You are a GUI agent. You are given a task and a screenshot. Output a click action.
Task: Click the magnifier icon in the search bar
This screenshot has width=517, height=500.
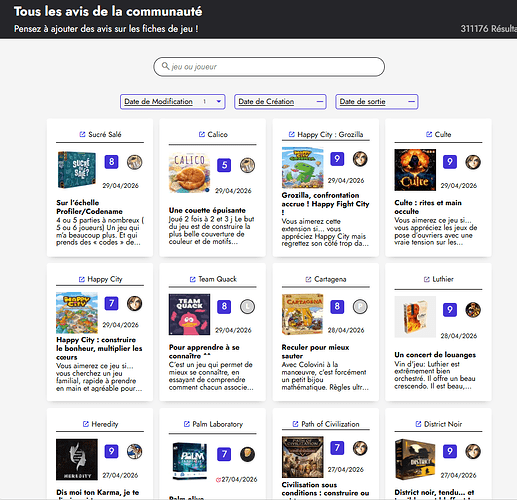point(165,66)
